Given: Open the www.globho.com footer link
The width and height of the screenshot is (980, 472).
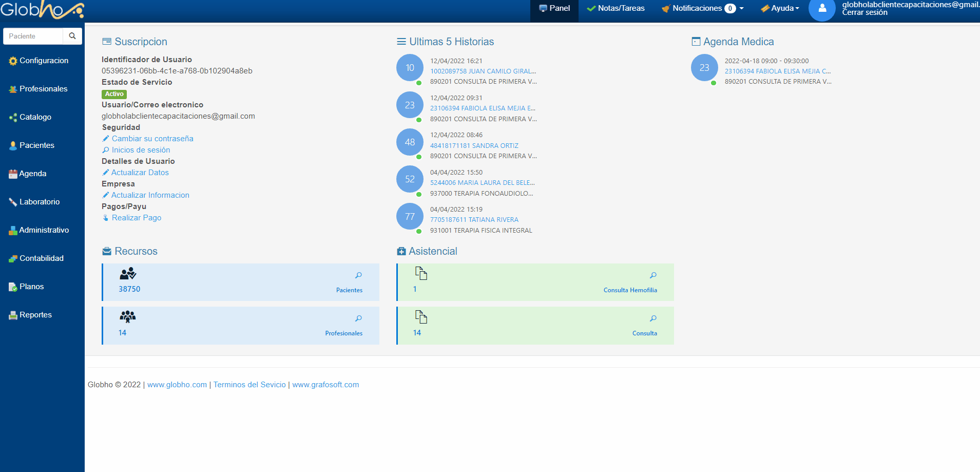Looking at the screenshot, I should click(x=177, y=385).
